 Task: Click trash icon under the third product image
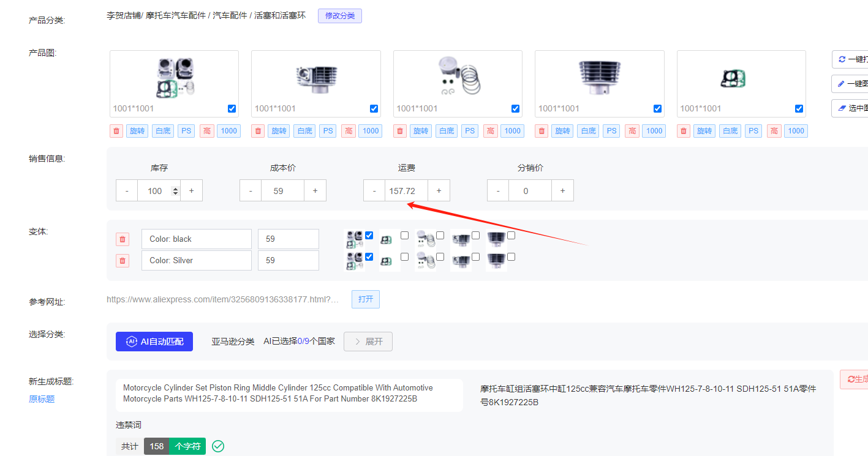point(400,131)
